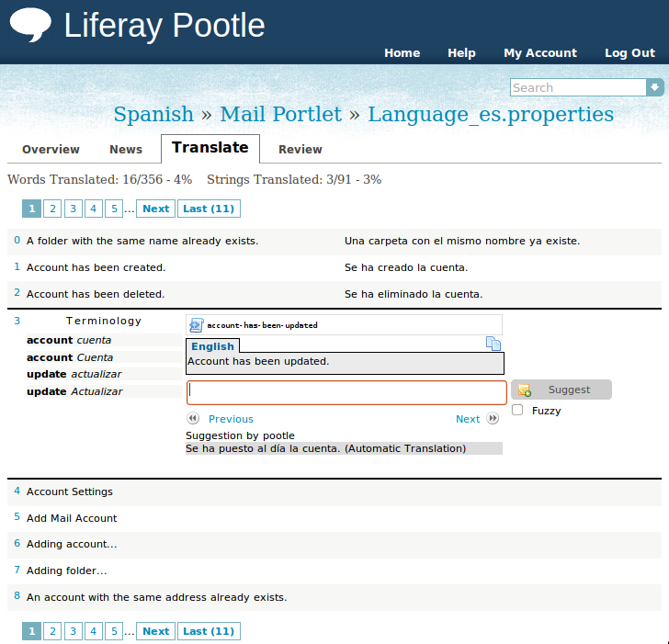Click Log Out in the header
The width and height of the screenshot is (669, 644).
[629, 53]
